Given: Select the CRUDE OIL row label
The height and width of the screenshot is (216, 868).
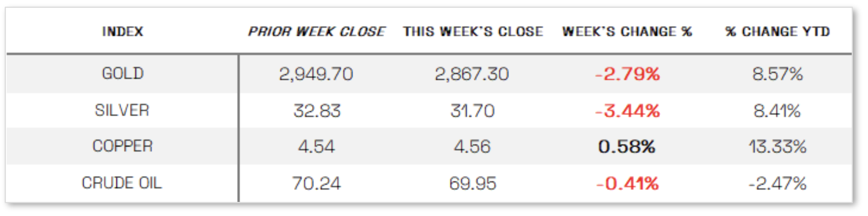Looking at the screenshot, I should point(122,183).
